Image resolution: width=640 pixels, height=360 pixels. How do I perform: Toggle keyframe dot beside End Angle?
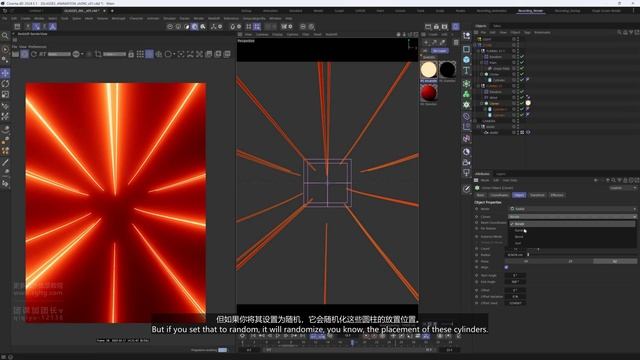click(x=477, y=282)
